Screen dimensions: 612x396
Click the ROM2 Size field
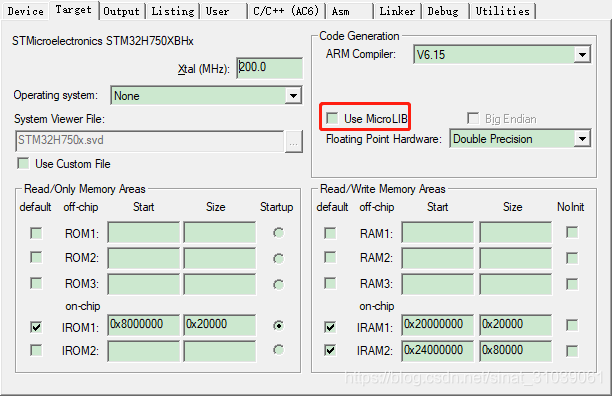click(x=220, y=258)
